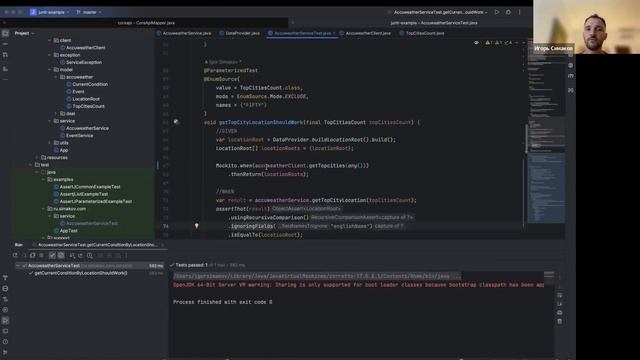Click the clear-all trash icon in console
The height and width of the screenshot is (360, 640).
coord(560,322)
